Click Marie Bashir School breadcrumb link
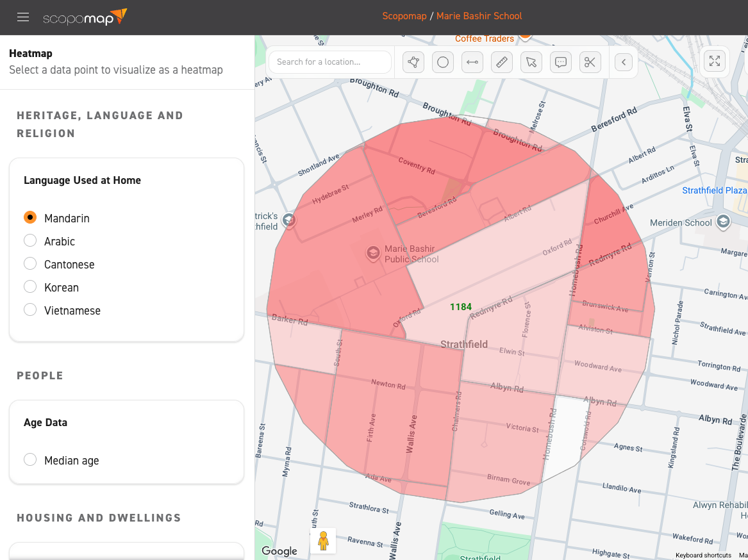This screenshot has height=560, width=748. [x=479, y=16]
